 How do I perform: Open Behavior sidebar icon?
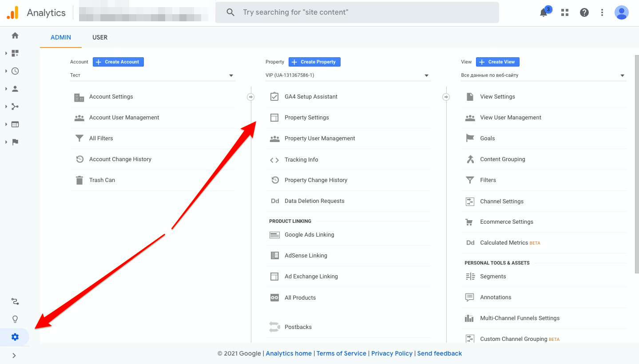point(15,124)
